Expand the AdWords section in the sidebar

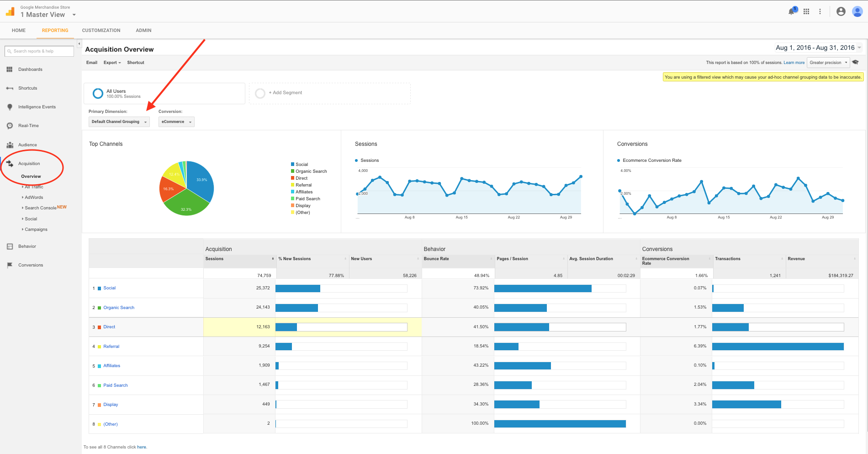coord(33,197)
